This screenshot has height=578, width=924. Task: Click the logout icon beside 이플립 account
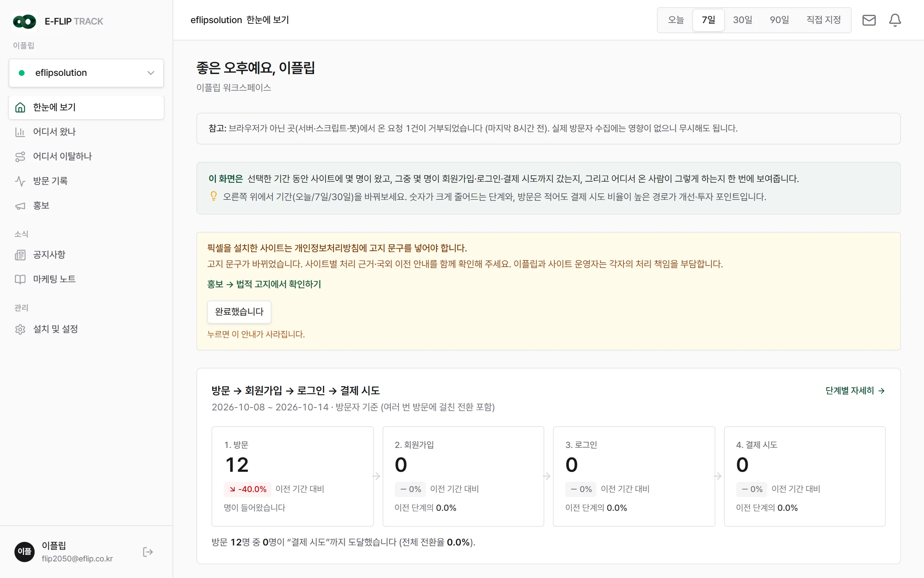148,552
